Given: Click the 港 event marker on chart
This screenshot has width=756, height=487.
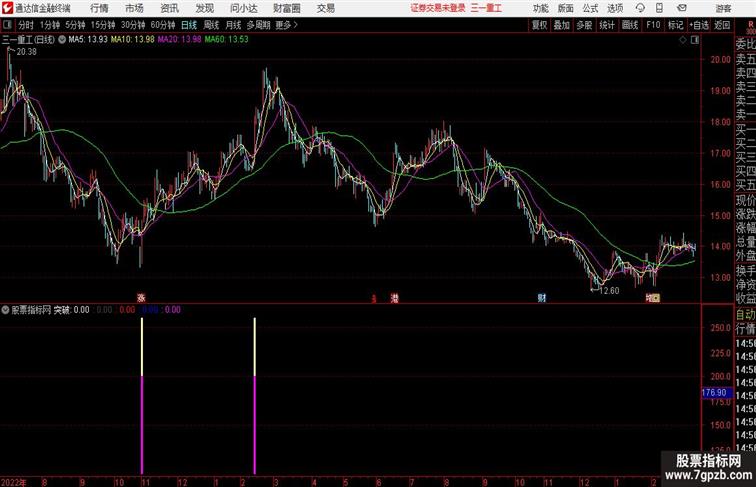Looking at the screenshot, I should point(394,298).
